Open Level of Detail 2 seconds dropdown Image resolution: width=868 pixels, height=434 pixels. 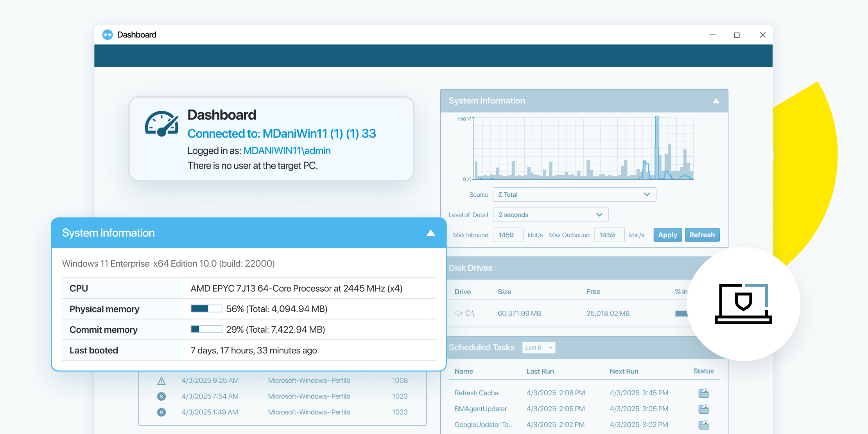[551, 215]
